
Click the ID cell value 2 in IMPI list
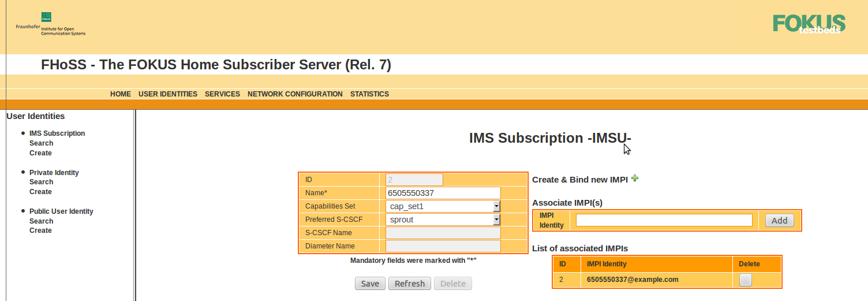562,280
